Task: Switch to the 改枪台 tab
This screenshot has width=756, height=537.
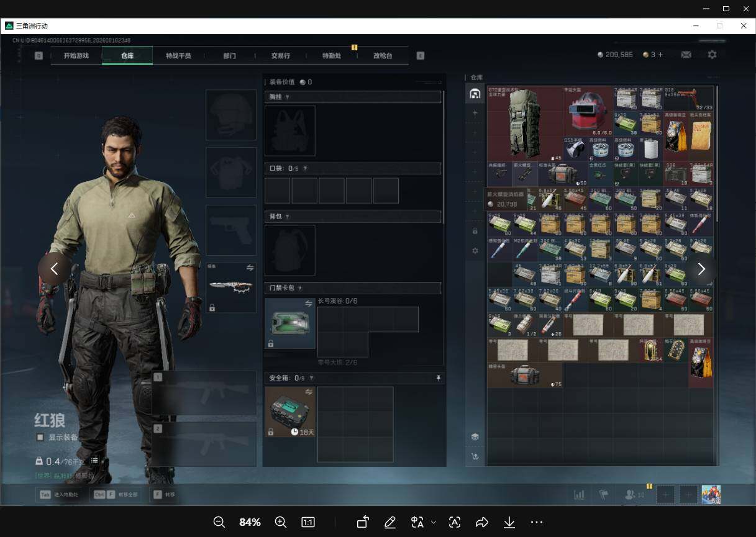Action: pos(383,55)
